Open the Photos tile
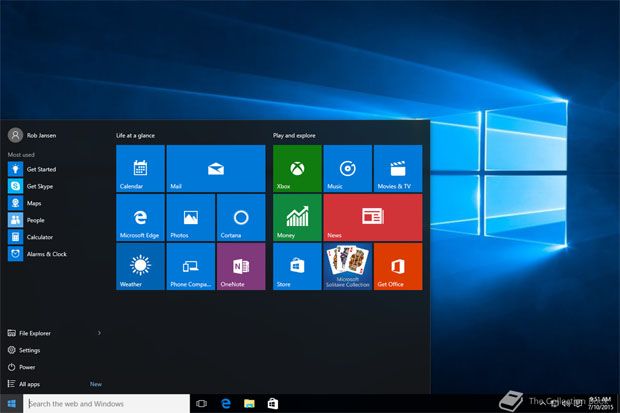 click(x=191, y=218)
